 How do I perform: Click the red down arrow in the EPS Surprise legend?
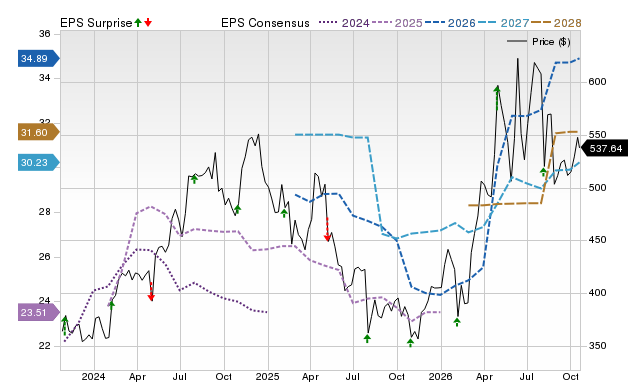pos(148,22)
